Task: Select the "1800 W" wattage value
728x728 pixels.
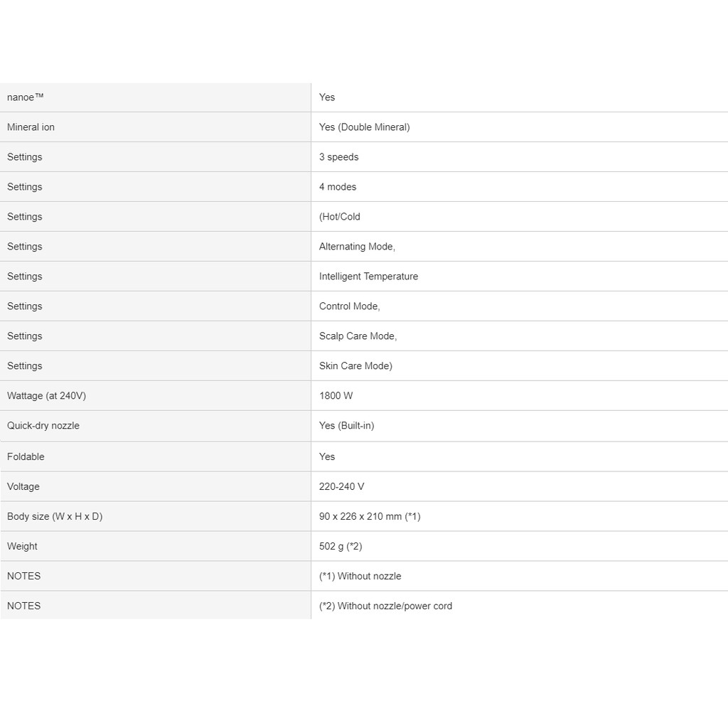Action: pos(336,396)
